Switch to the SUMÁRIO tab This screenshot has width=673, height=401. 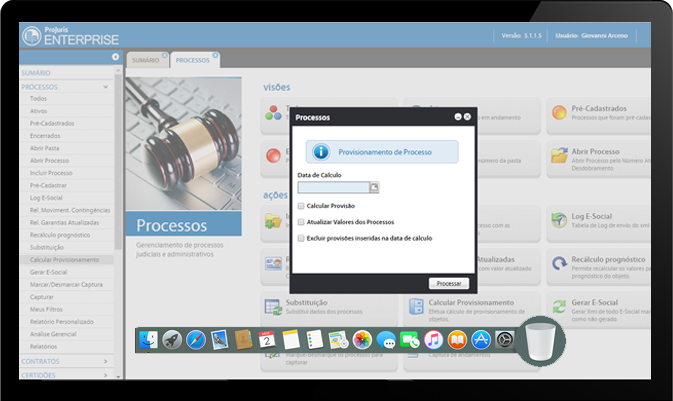click(x=146, y=61)
